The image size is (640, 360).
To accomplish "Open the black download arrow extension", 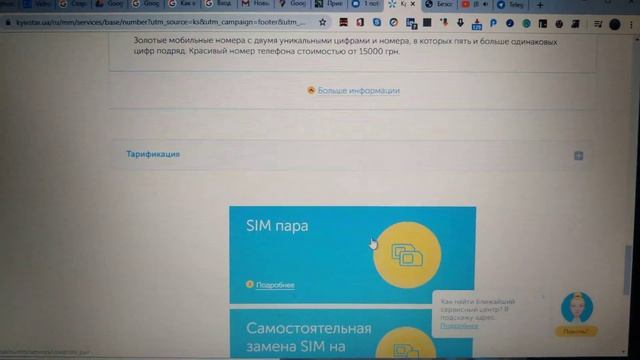I will [460, 23].
